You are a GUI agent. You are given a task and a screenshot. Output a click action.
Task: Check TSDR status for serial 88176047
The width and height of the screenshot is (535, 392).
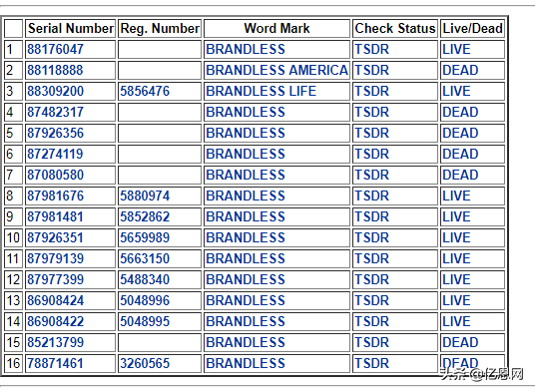372,50
